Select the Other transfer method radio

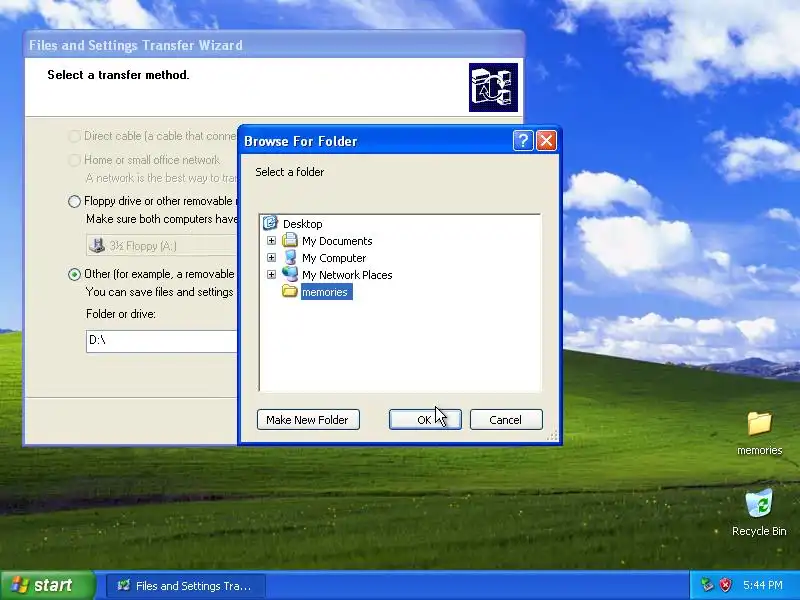pyautogui.click(x=74, y=274)
